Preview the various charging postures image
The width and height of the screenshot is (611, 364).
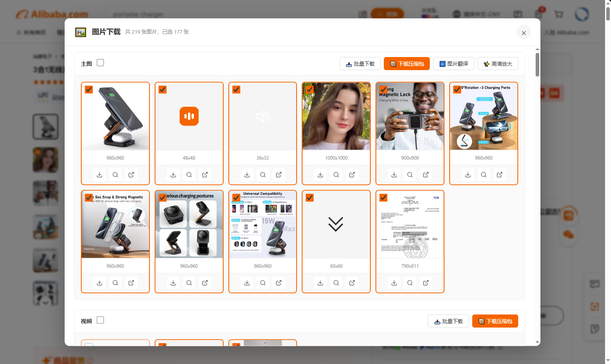(x=189, y=283)
